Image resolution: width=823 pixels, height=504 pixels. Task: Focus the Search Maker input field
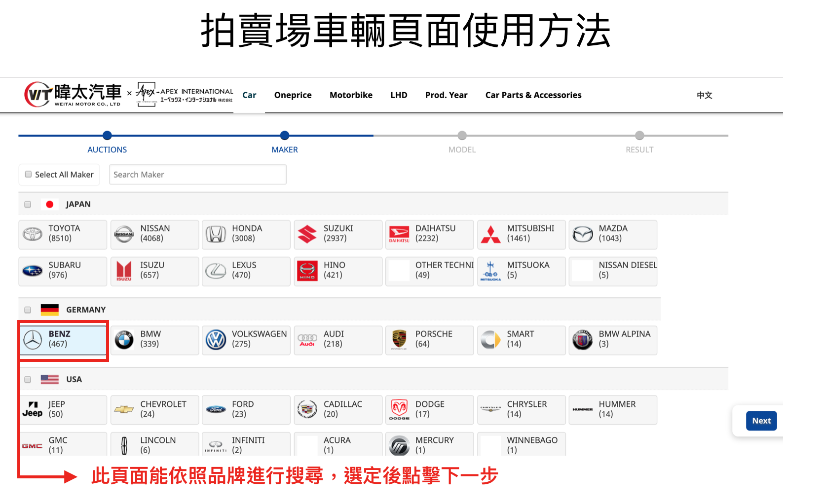(x=197, y=175)
